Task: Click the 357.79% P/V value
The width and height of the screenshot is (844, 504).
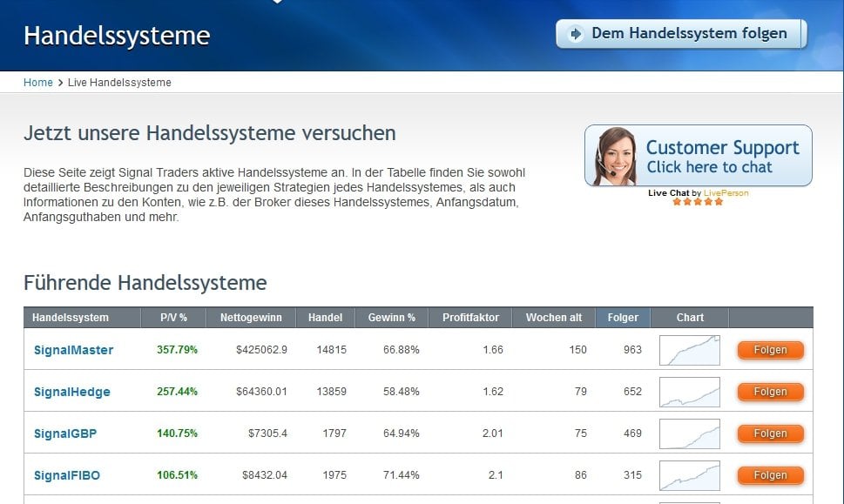Action: pos(177,350)
